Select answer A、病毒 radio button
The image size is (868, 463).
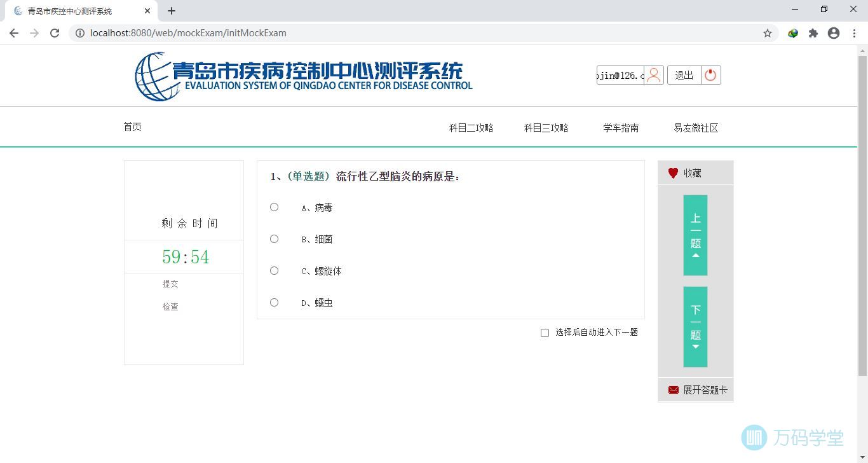[x=274, y=207]
